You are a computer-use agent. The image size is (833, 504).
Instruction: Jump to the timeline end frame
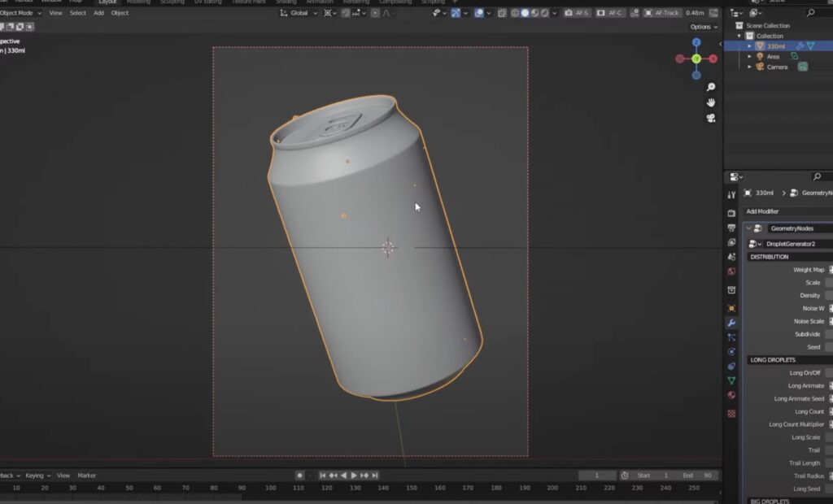(375, 476)
